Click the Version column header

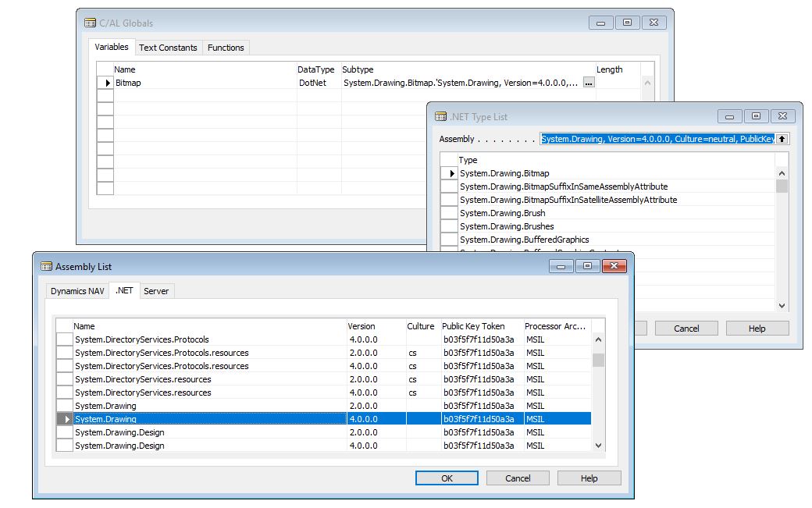click(376, 326)
